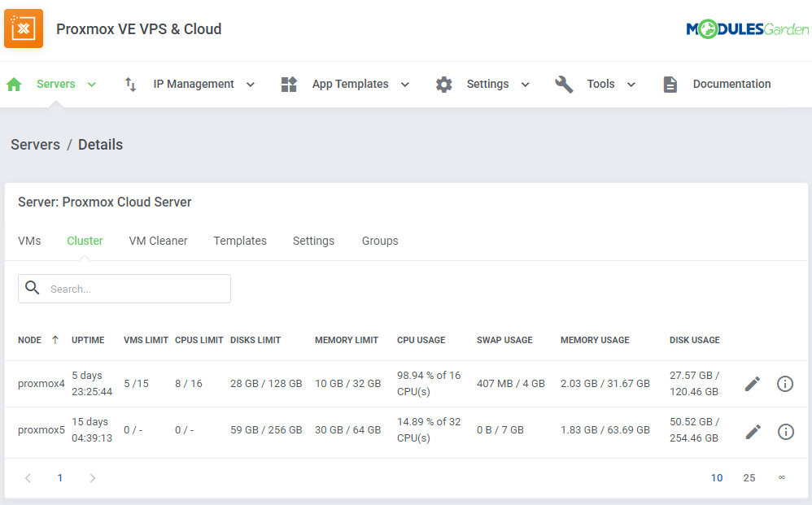This screenshot has height=505, width=812.
Task: Click the VMS LIMIT column header
Action: 146,340
